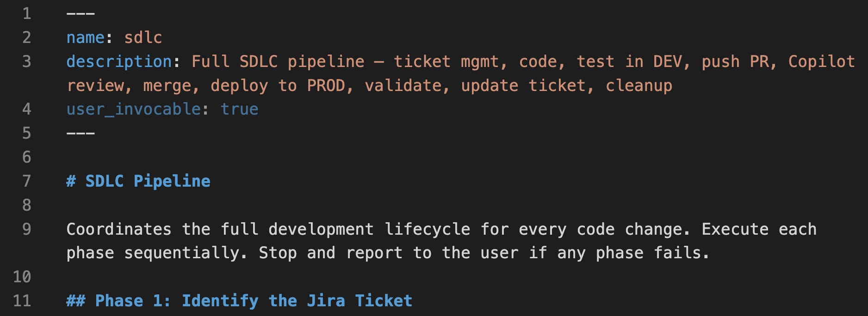Click the 'sdlc' value text

[143, 37]
